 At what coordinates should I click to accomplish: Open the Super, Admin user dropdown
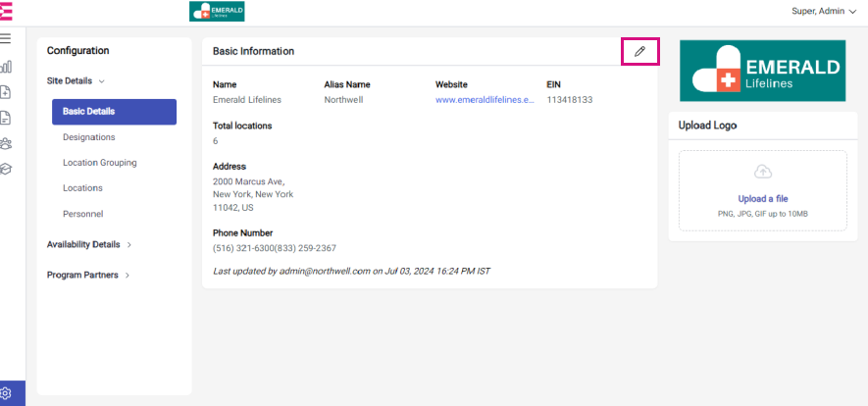824,11
